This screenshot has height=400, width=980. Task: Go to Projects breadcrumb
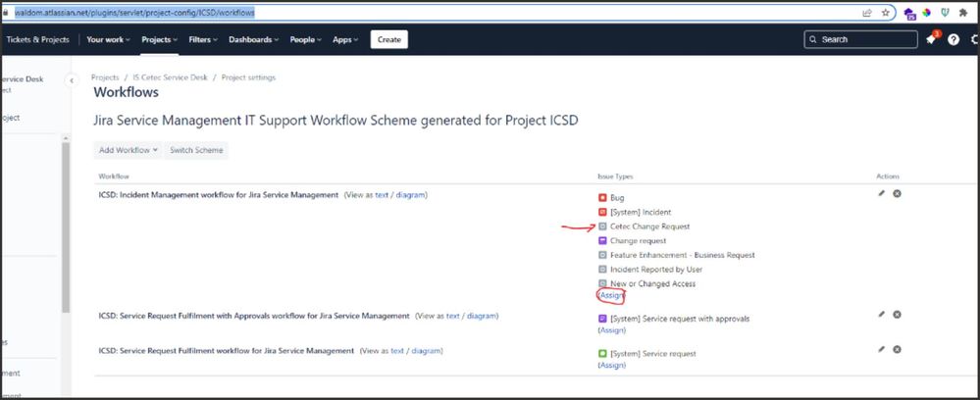coord(105,77)
